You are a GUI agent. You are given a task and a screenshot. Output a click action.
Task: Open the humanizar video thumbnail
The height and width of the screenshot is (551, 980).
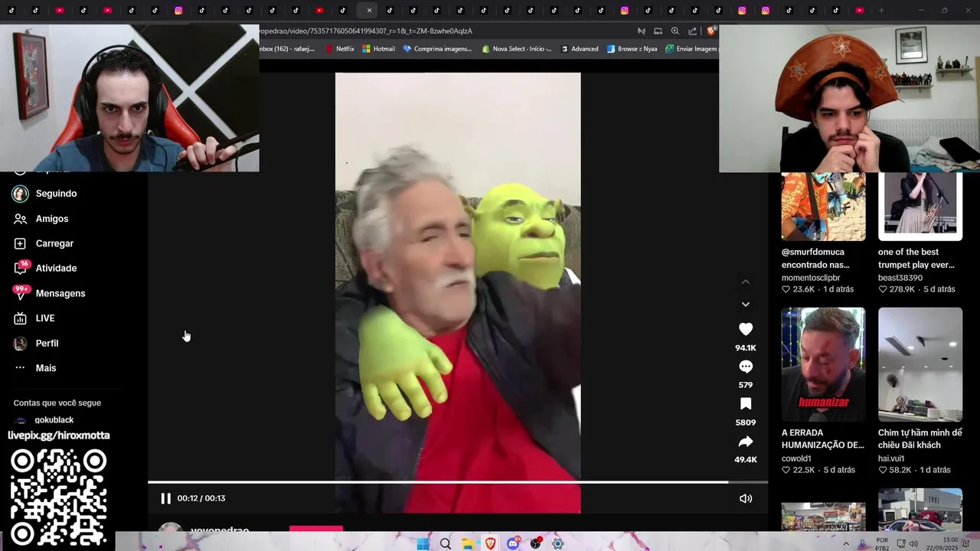pos(823,364)
